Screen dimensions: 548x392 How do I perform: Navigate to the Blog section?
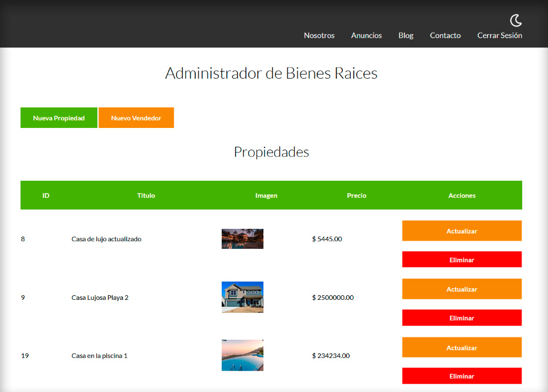click(405, 35)
